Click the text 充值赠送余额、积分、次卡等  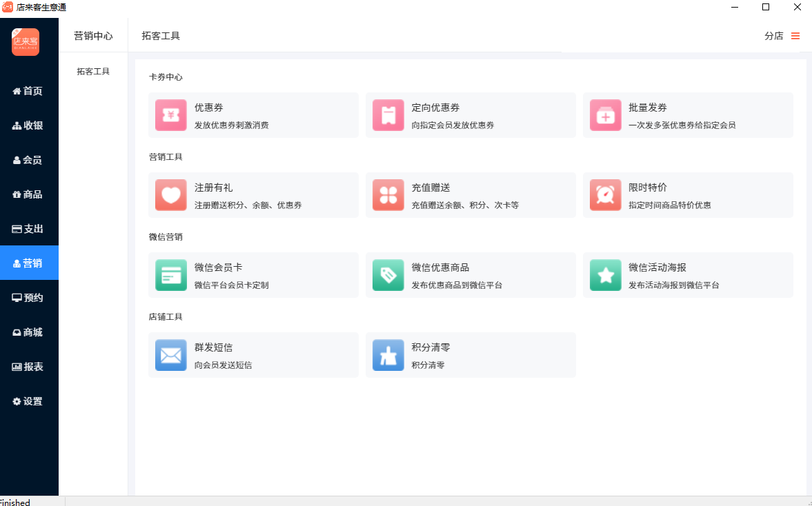[x=465, y=205]
